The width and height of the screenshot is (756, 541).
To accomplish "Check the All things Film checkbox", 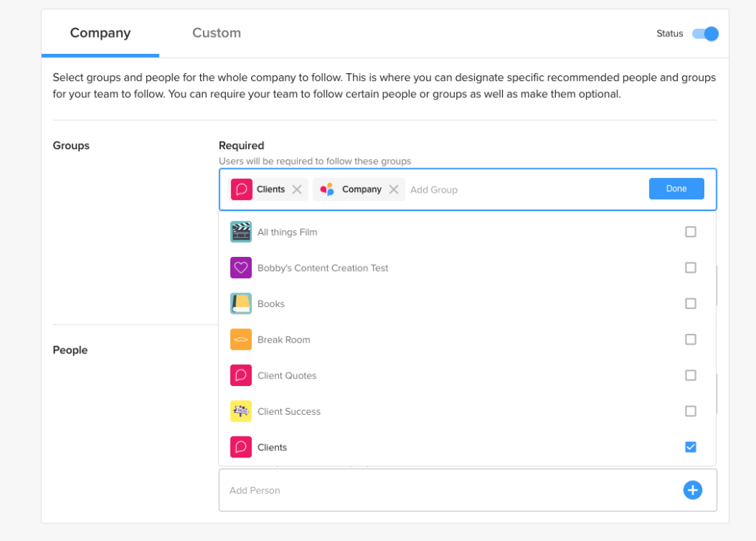I will (690, 232).
